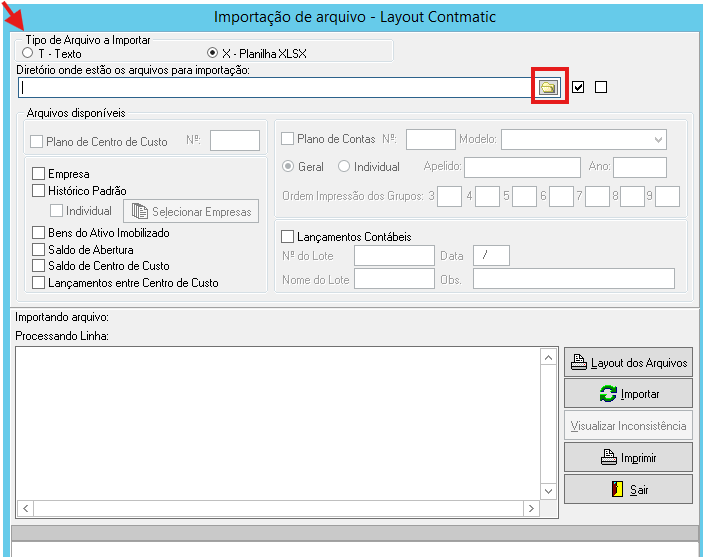The width and height of the screenshot is (703, 557).
Task: Click group order field number 3
Action: point(449,196)
